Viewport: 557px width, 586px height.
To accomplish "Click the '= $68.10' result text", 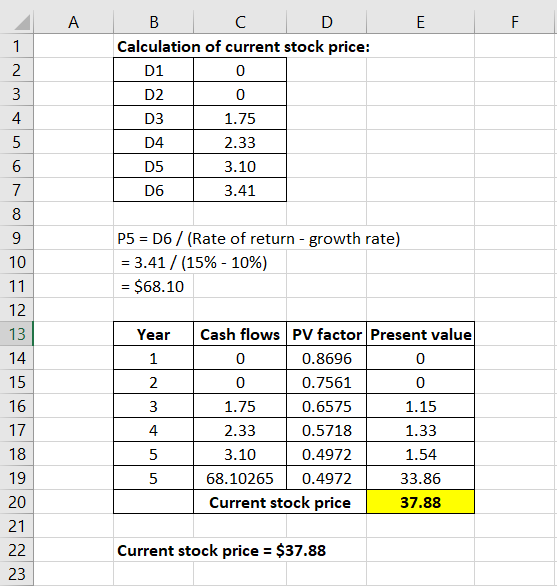I will click(153, 286).
